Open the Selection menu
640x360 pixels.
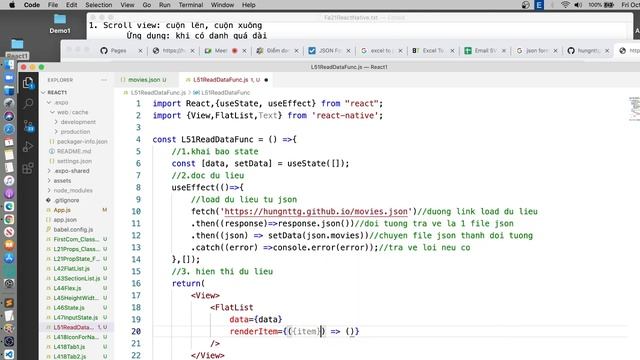(98, 5)
